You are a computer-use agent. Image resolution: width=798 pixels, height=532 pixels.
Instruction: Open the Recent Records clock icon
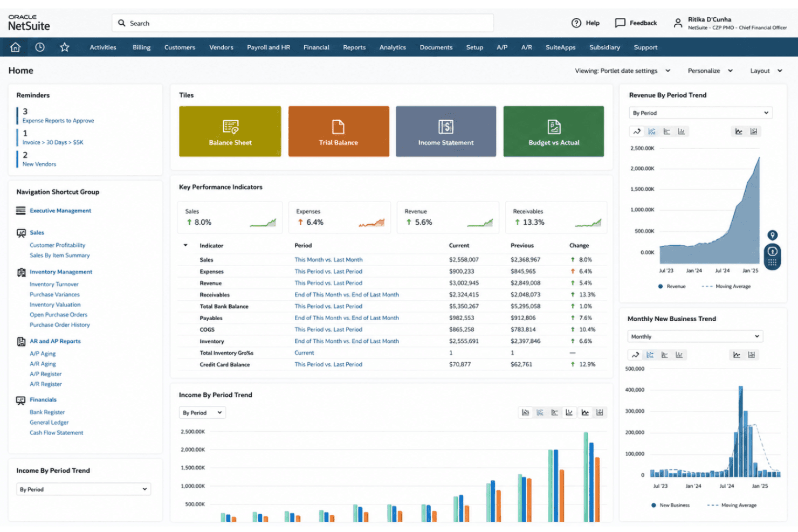pos(40,47)
